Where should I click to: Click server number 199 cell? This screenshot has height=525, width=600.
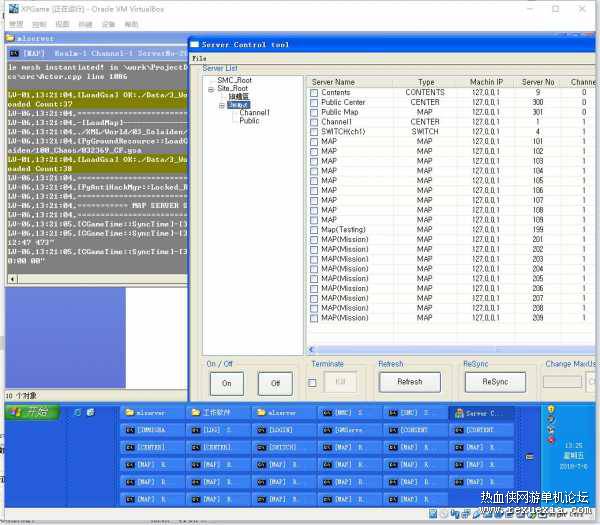click(x=538, y=230)
